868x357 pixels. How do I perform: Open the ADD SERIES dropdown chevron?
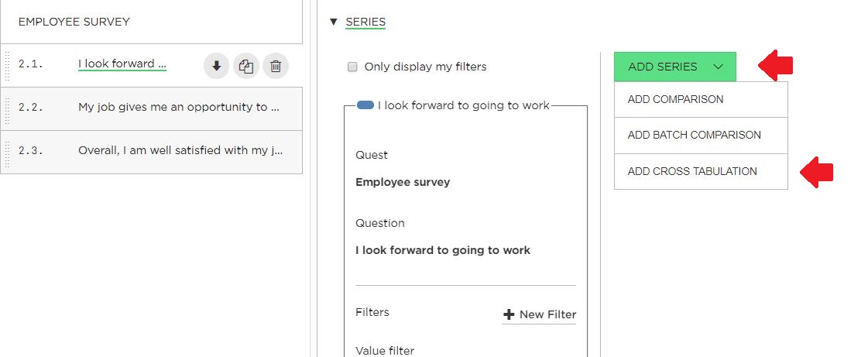point(719,67)
